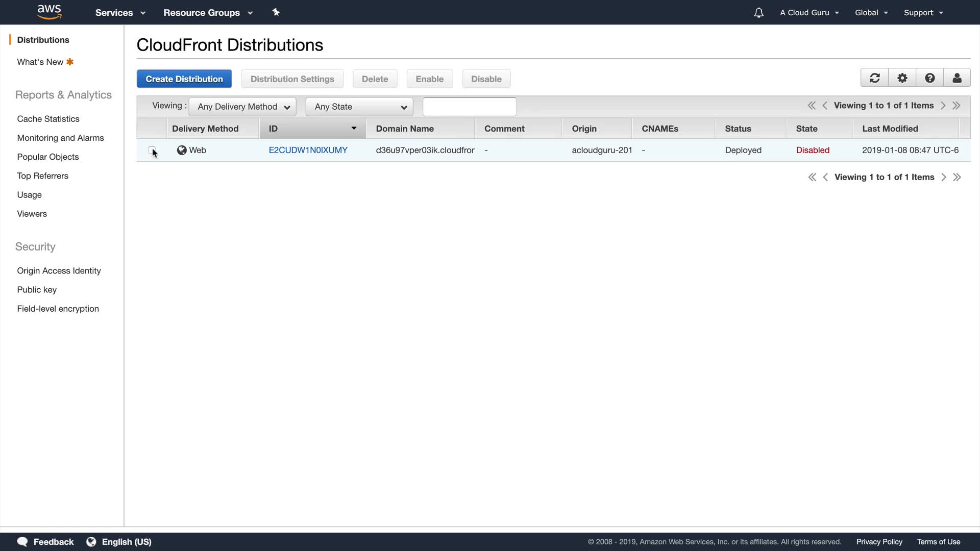The width and height of the screenshot is (980, 551).
Task: Open the Any Delivery Method dropdown
Action: (x=242, y=107)
